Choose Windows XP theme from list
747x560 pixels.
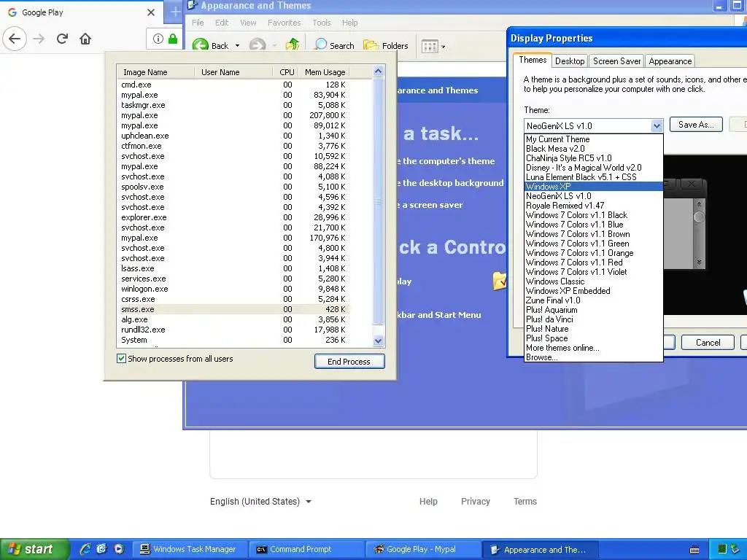pyautogui.click(x=594, y=186)
